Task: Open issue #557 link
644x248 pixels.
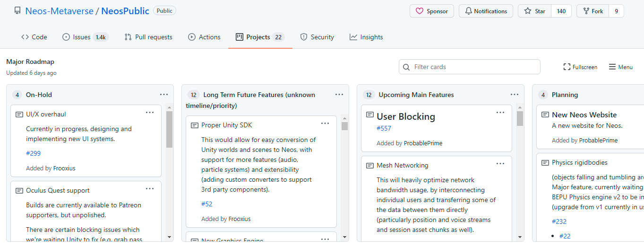Action: point(384,128)
